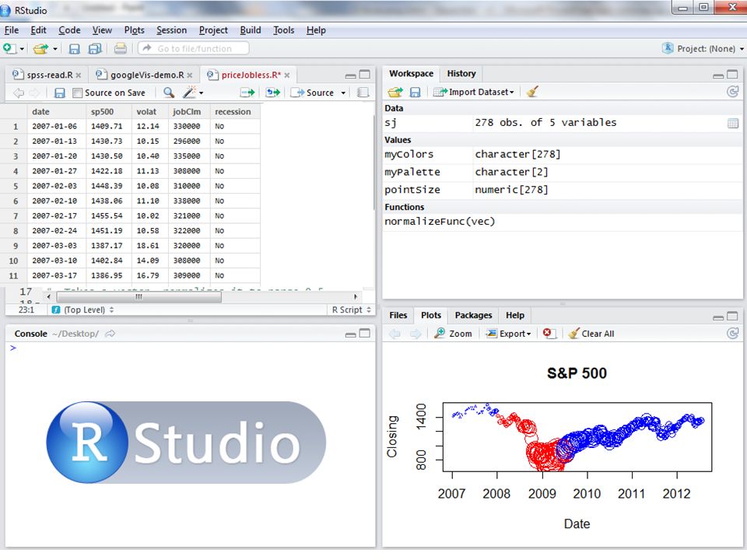The width and height of the screenshot is (747, 560).
Task: Click the Save workspace disk icon
Action: pyautogui.click(x=415, y=92)
